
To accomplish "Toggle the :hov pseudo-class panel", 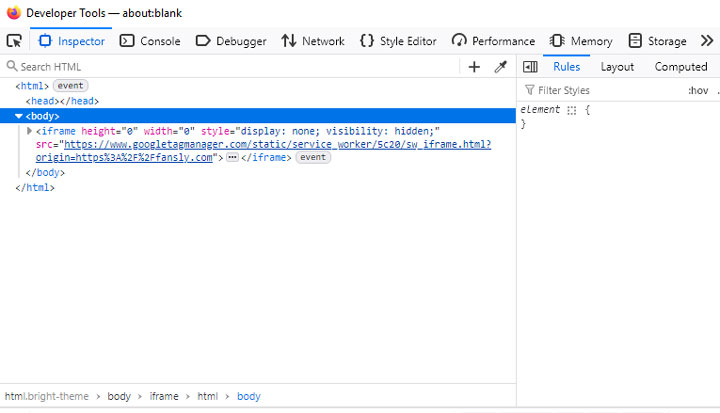I will click(x=698, y=91).
